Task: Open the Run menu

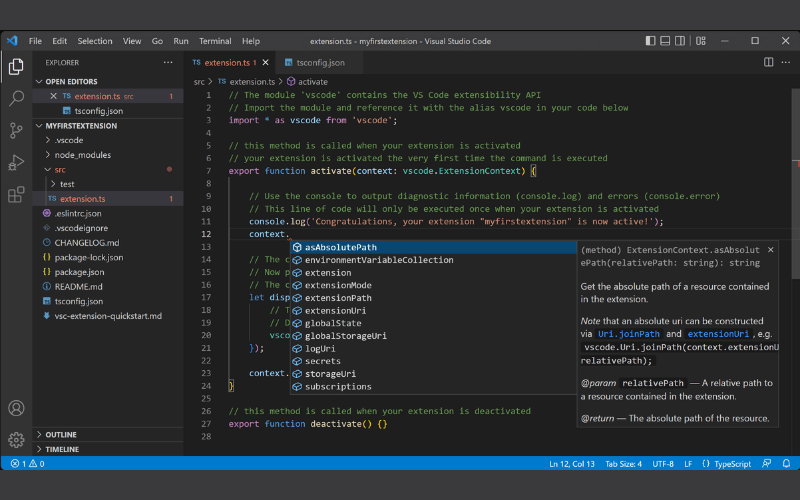Action: [181, 41]
